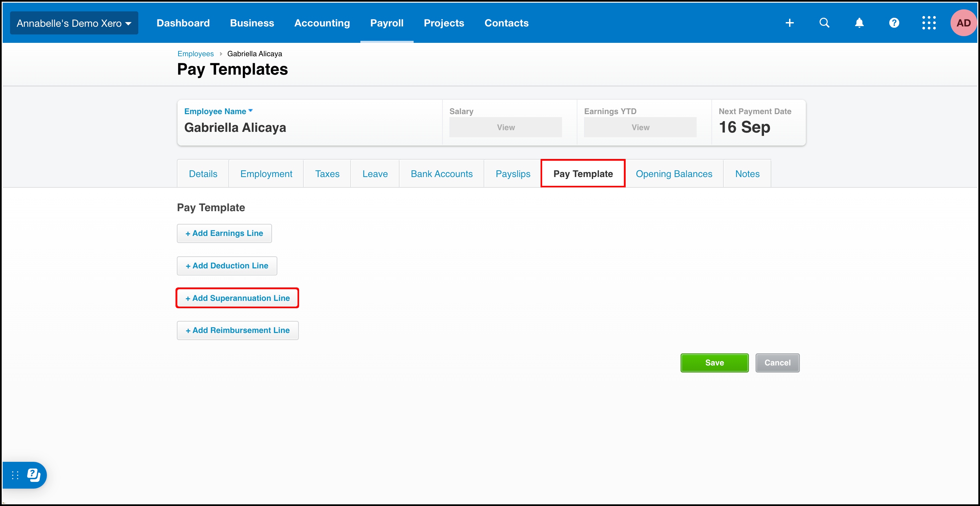Open the notifications bell icon
This screenshot has width=980, height=506.
pyautogui.click(x=859, y=23)
